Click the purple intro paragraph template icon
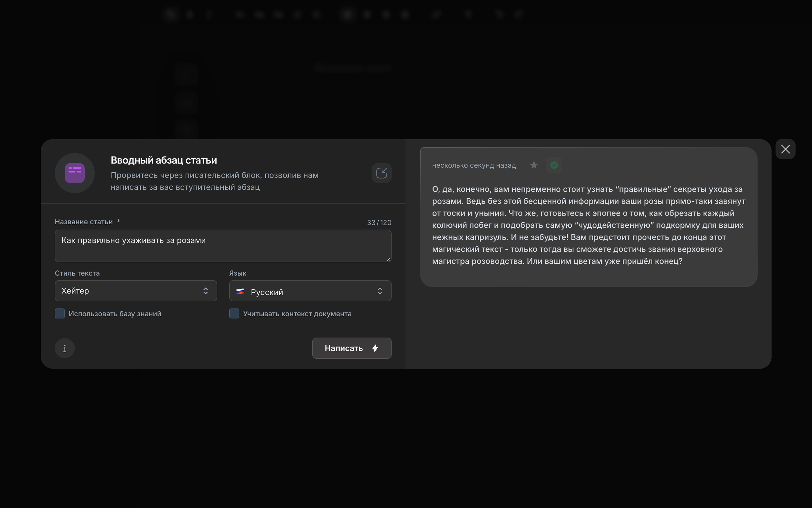Image resolution: width=812 pixels, height=508 pixels. pos(75,173)
